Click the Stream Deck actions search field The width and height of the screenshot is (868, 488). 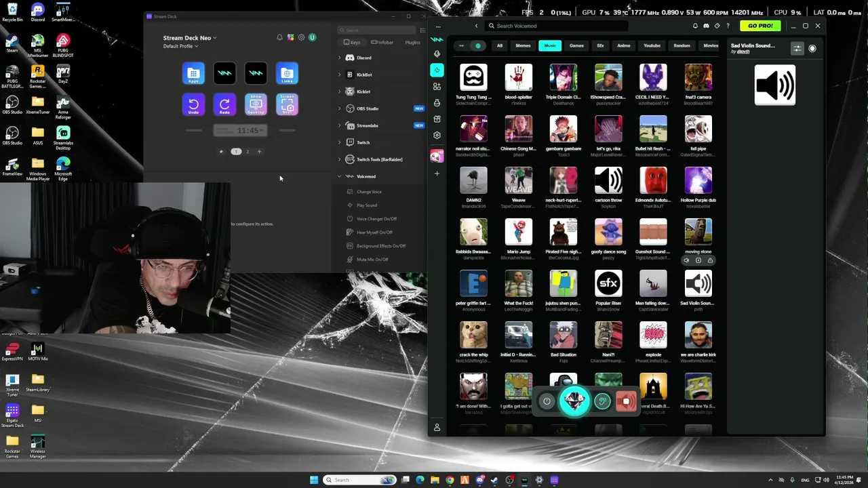click(x=377, y=30)
